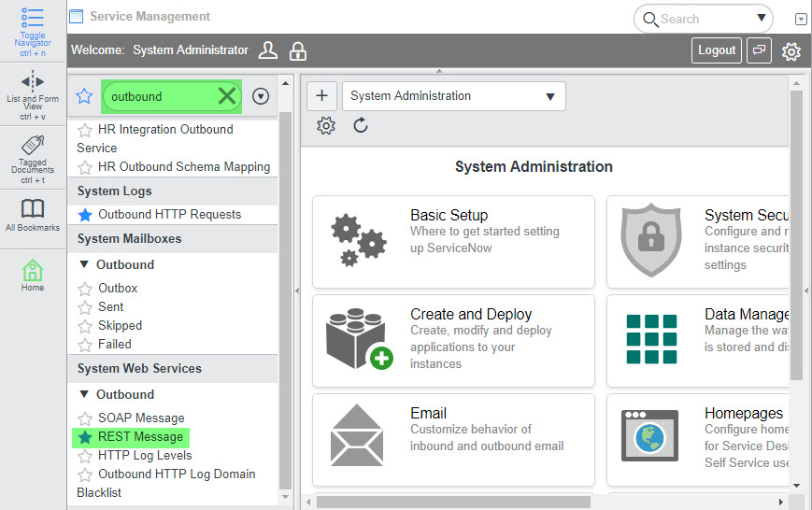Toggle favorite star for Outbox
Image resolution: width=812 pixels, height=510 pixels.
tap(85, 289)
